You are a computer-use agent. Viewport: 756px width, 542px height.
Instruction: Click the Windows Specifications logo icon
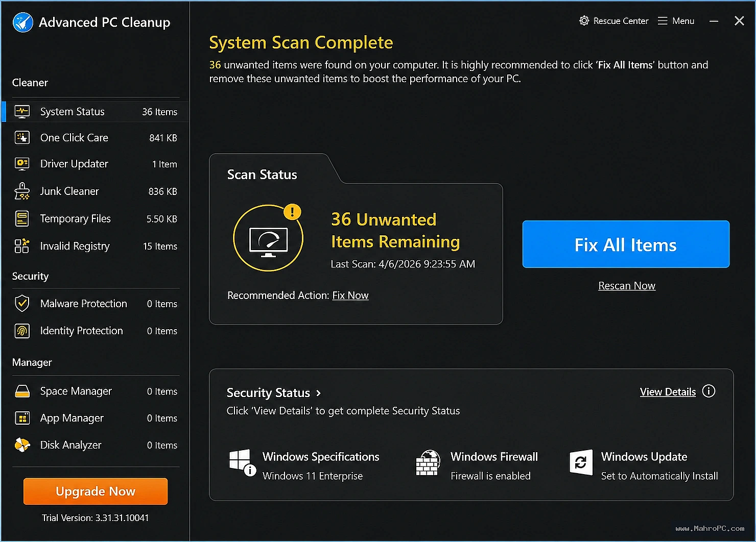(x=243, y=462)
